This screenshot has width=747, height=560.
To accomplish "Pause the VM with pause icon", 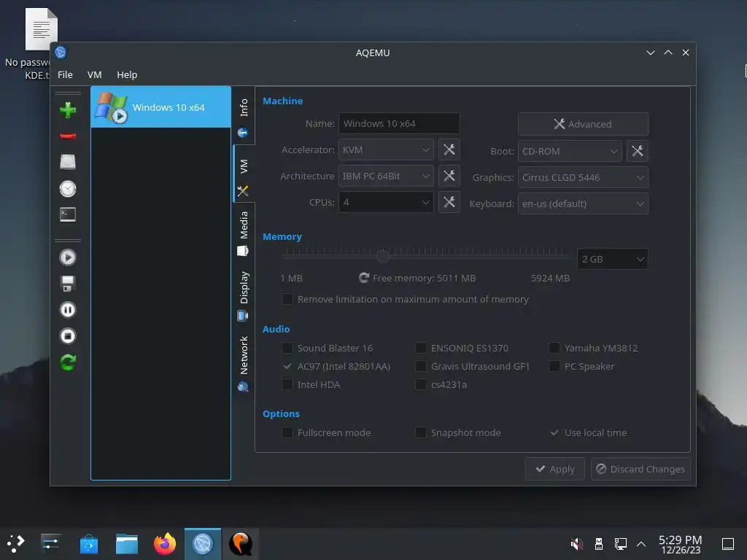I will pyautogui.click(x=68, y=310).
